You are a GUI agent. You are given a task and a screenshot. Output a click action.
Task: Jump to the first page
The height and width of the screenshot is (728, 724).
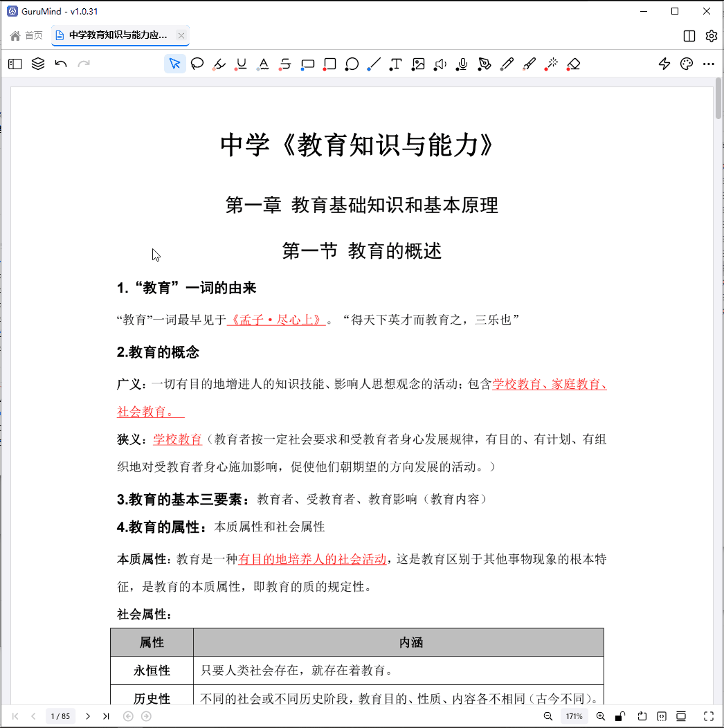click(15, 716)
